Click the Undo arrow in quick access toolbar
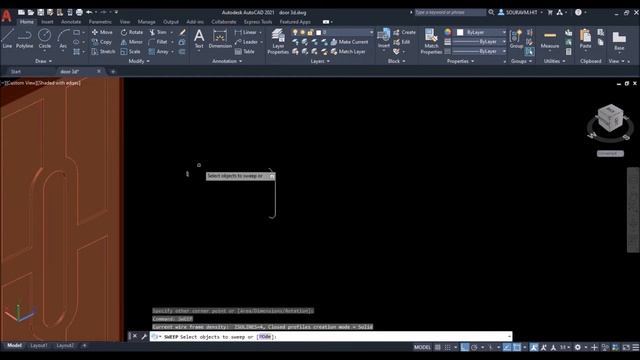This screenshot has width=640, height=360. (x=89, y=12)
